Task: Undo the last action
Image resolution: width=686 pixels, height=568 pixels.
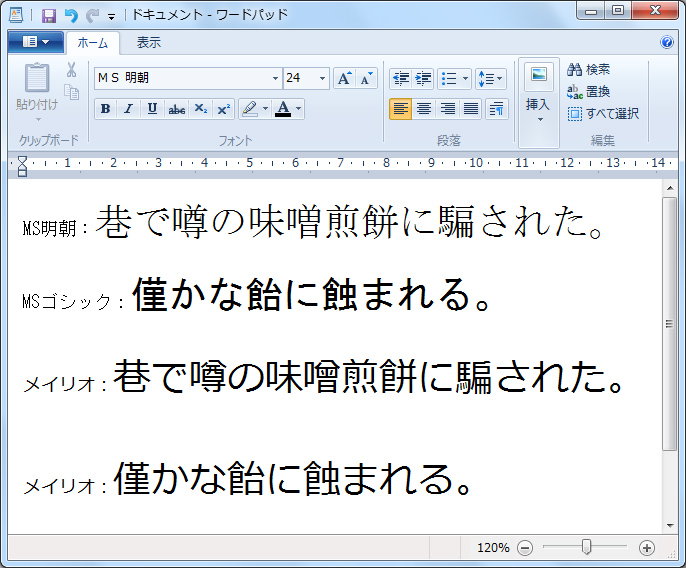Action: [71, 16]
